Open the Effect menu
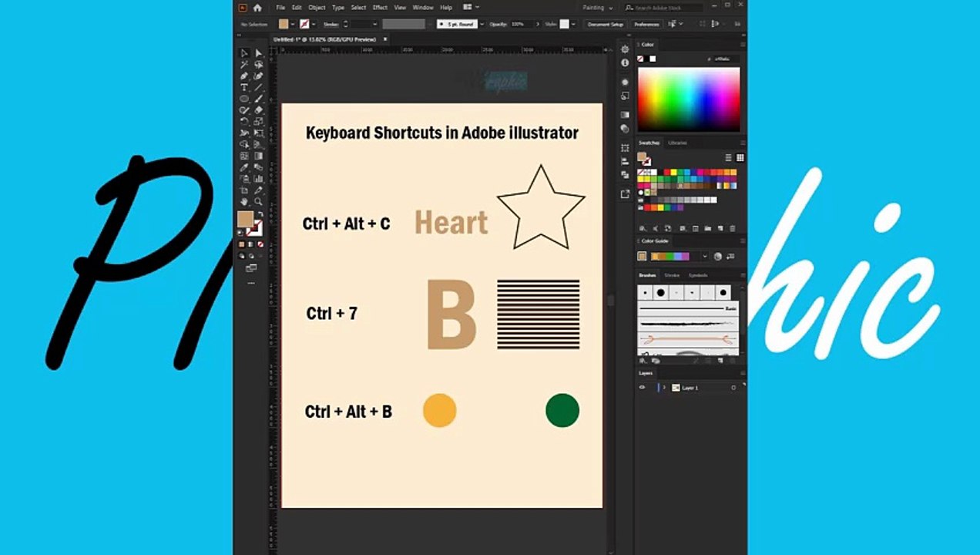Image resolution: width=980 pixels, height=555 pixels. [x=380, y=8]
